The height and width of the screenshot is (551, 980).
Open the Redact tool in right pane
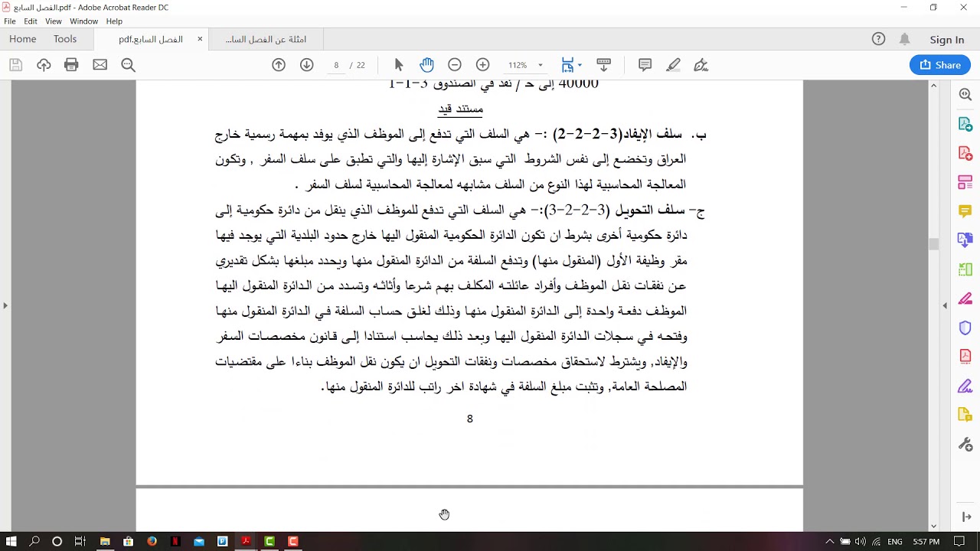pyautogui.click(x=965, y=298)
